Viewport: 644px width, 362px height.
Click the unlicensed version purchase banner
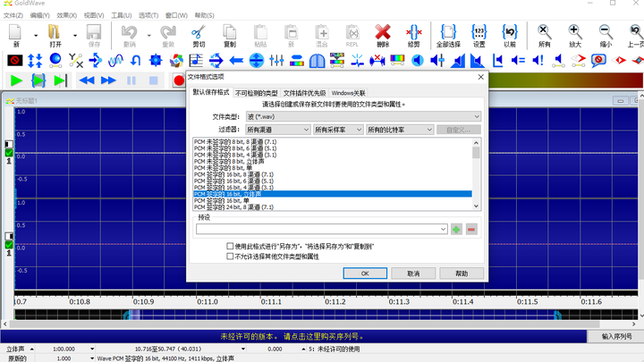coord(292,337)
